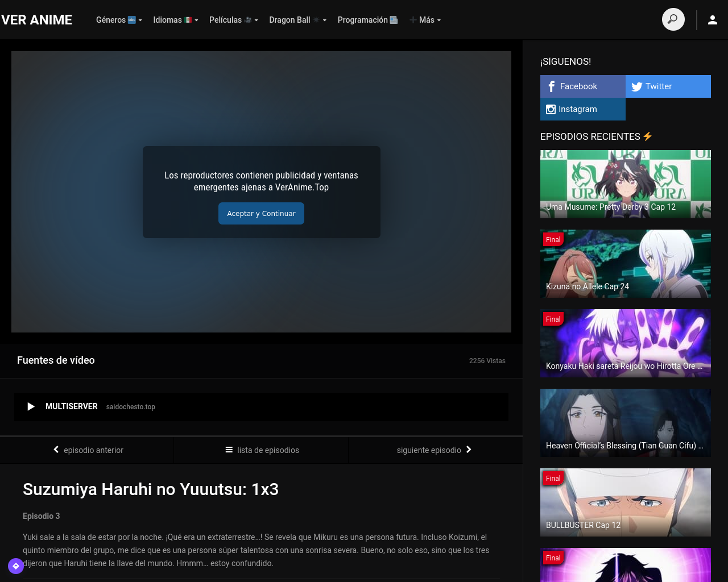Click the purple floating widget icon

point(16,566)
